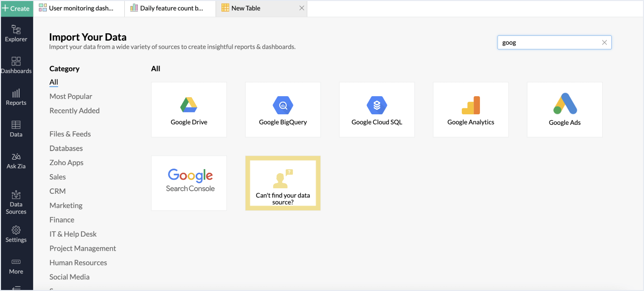Select the CRM category

pos(57,191)
